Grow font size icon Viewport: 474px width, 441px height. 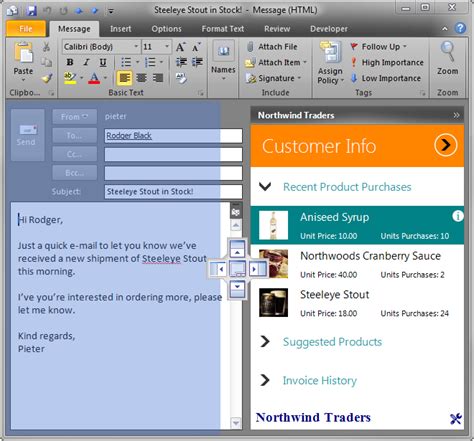(x=180, y=47)
